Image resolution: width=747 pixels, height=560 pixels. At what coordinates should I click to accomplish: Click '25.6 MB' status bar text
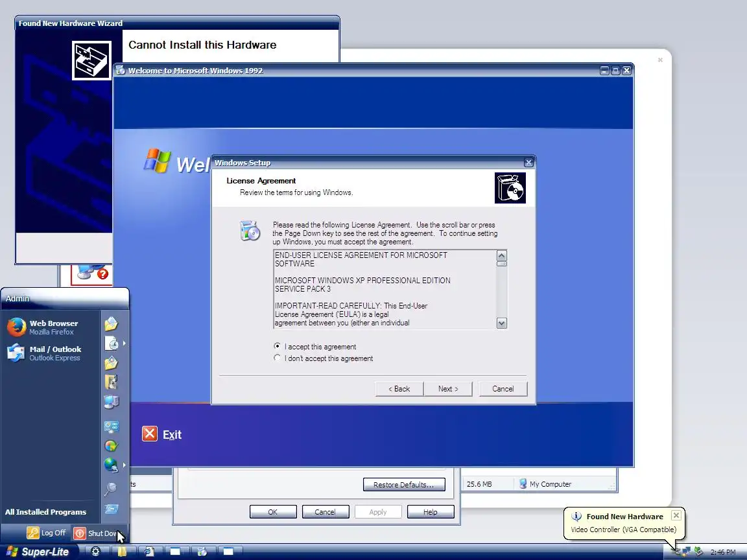[479, 484]
